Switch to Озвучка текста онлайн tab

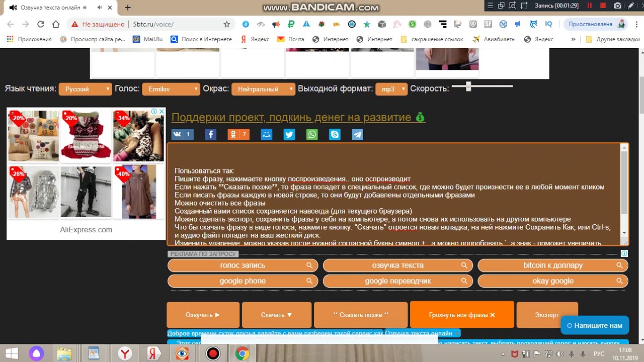tap(60, 8)
